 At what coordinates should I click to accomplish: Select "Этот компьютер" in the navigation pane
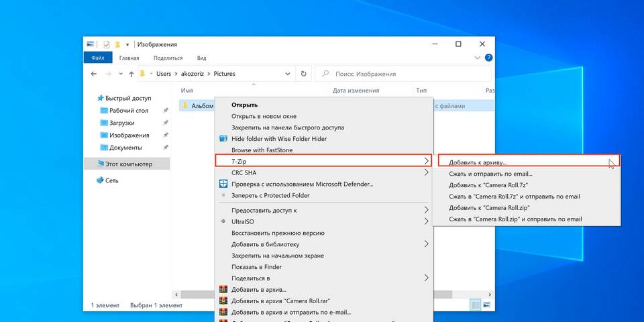pyautogui.click(x=129, y=164)
